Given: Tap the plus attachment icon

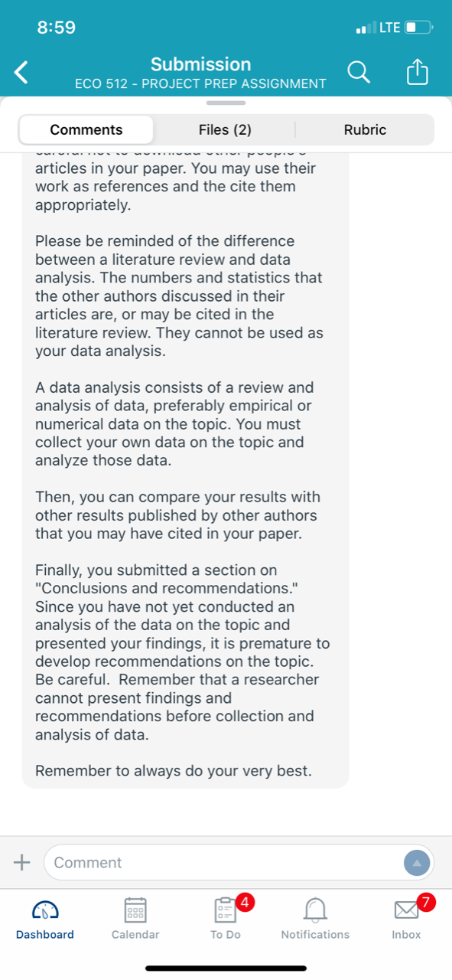Looking at the screenshot, I should point(22,862).
